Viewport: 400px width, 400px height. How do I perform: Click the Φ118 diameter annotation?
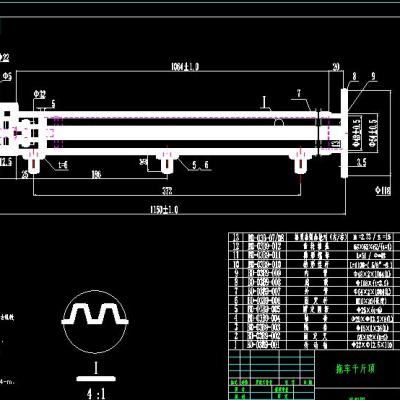(x=383, y=191)
